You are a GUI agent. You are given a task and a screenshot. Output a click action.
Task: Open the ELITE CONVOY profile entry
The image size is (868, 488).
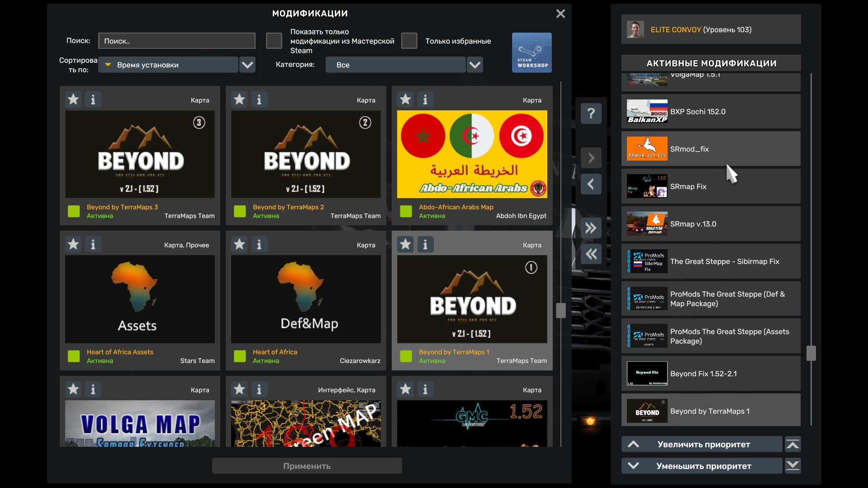(711, 29)
